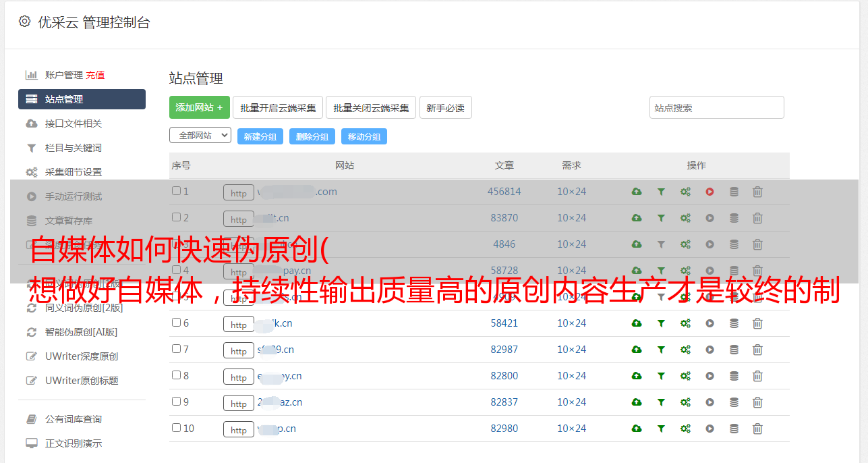Open 栏目与关键词 sidebar item
This screenshot has height=463, width=868.
tap(74, 148)
